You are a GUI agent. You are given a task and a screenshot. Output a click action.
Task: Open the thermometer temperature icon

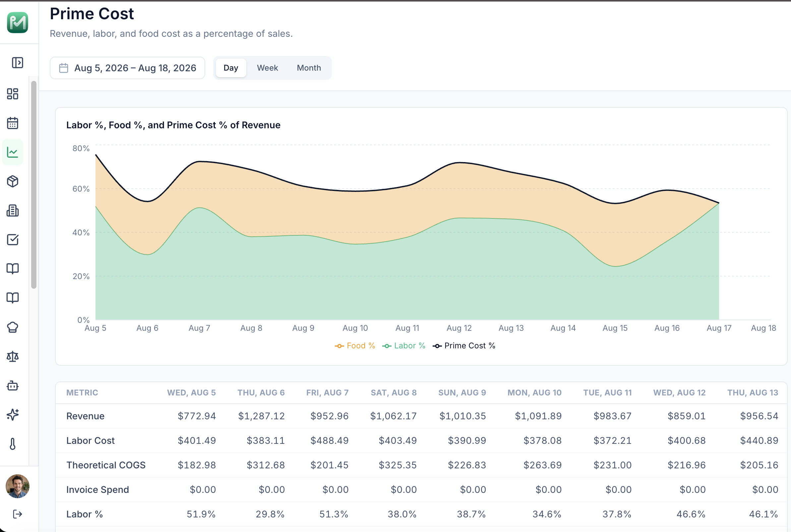click(x=13, y=444)
